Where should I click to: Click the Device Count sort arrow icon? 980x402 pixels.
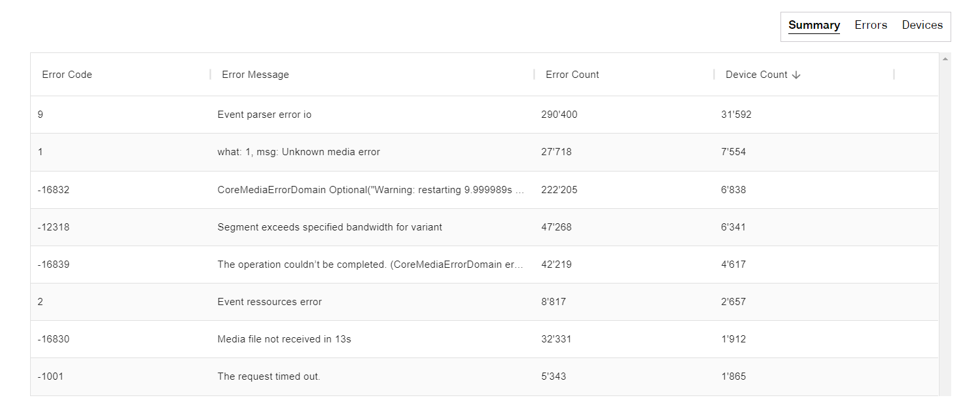point(796,75)
